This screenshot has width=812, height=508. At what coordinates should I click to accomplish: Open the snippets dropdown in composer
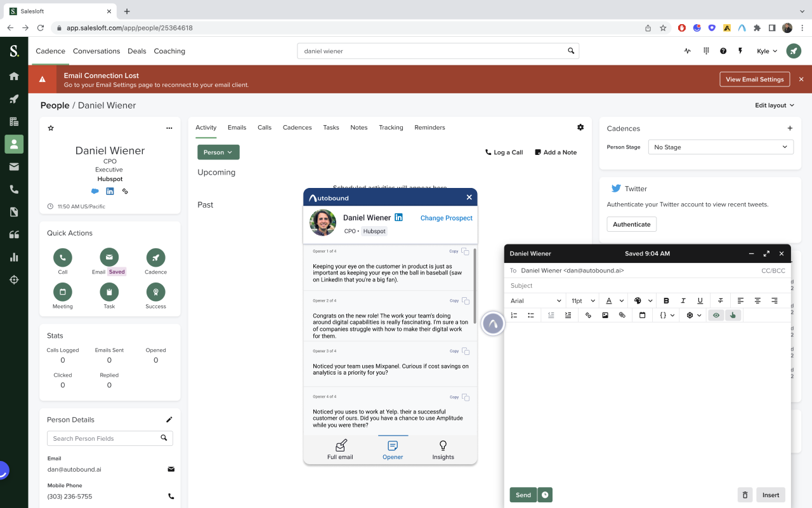[x=694, y=315]
